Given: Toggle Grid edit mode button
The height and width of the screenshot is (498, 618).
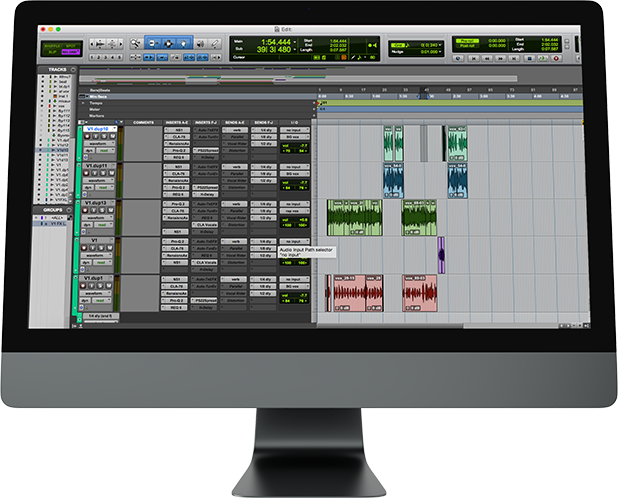Looking at the screenshot, I should (71, 52).
